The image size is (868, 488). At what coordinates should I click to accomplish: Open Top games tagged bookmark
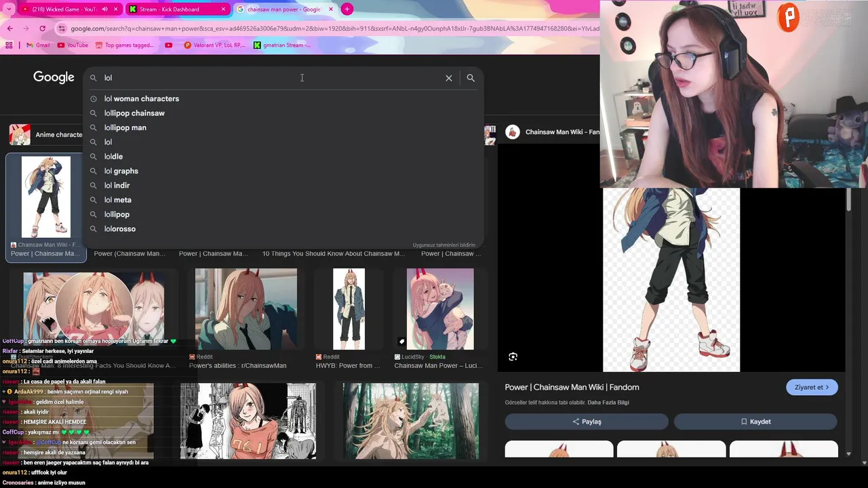[x=125, y=45]
